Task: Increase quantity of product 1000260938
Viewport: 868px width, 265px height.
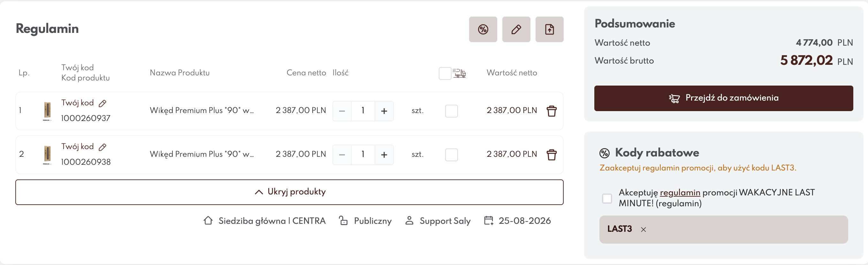Action: [384, 155]
